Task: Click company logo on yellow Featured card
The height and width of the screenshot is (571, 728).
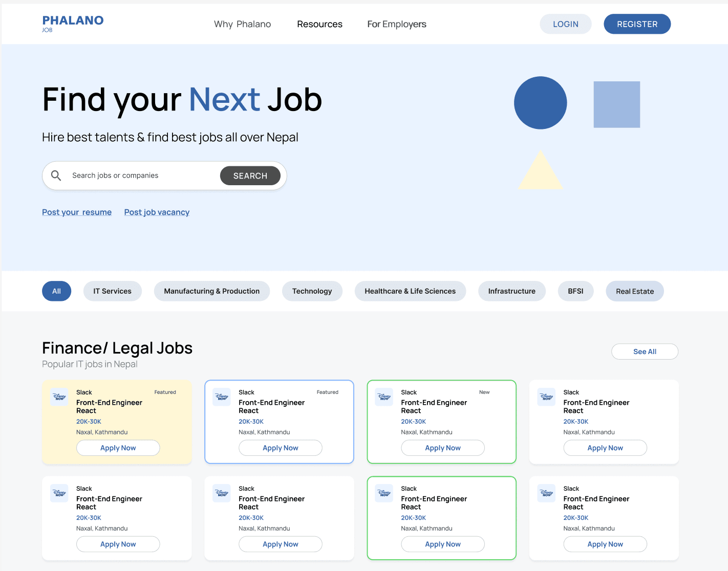Action: [x=59, y=397]
